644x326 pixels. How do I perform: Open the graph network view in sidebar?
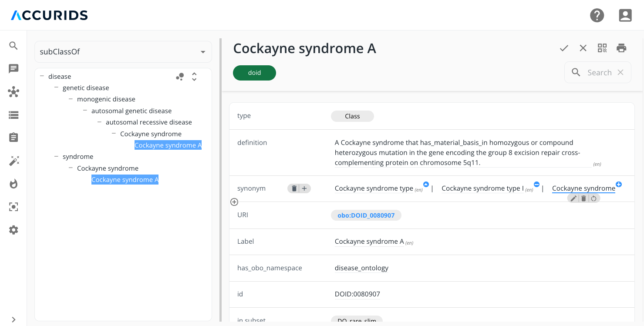[13, 92]
